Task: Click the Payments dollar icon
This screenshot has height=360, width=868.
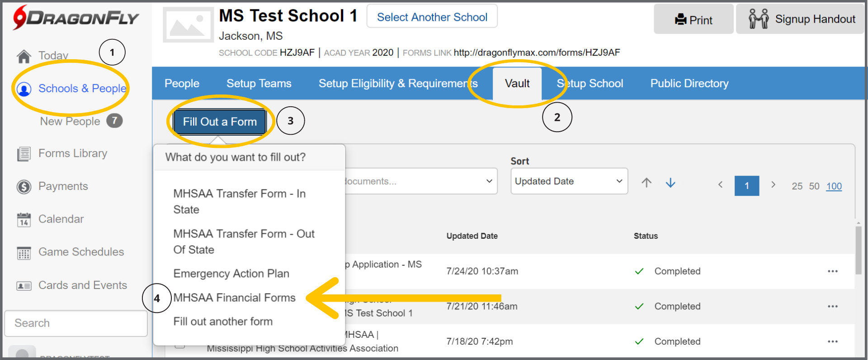Action: pyautogui.click(x=24, y=187)
